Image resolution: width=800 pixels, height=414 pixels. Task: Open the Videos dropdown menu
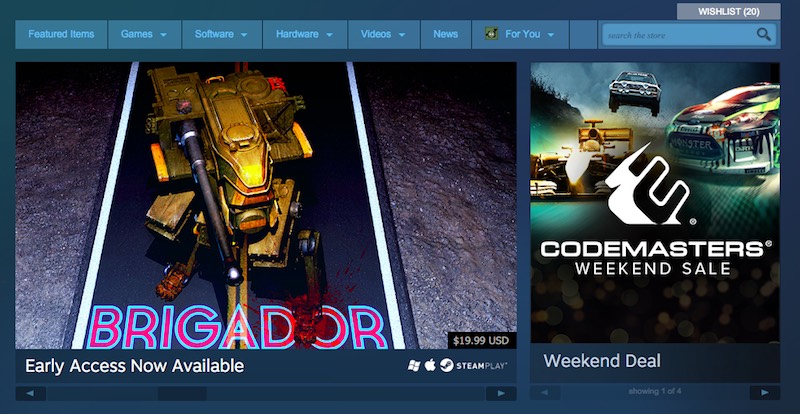point(383,34)
